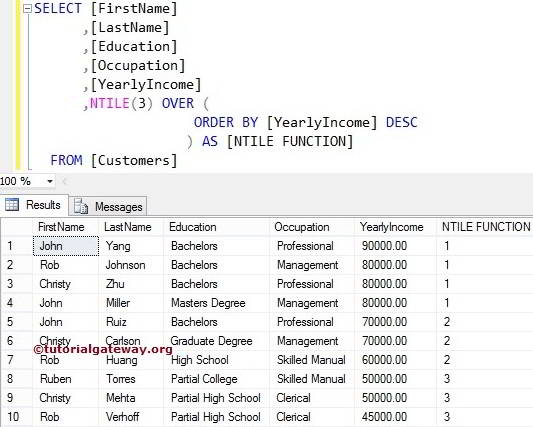533x427 pixels.
Task: Select row header number 10
Action: [17, 417]
